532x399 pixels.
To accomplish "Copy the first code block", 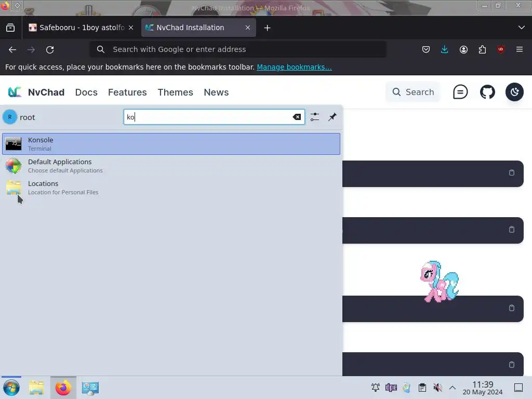I will pyautogui.click(x=512, y=172).
